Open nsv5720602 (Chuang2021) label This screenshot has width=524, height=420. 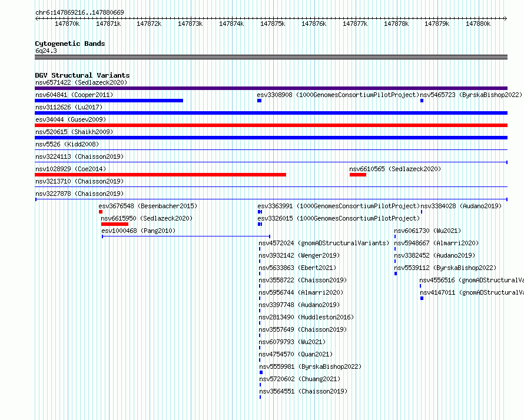tap(300, 379)
